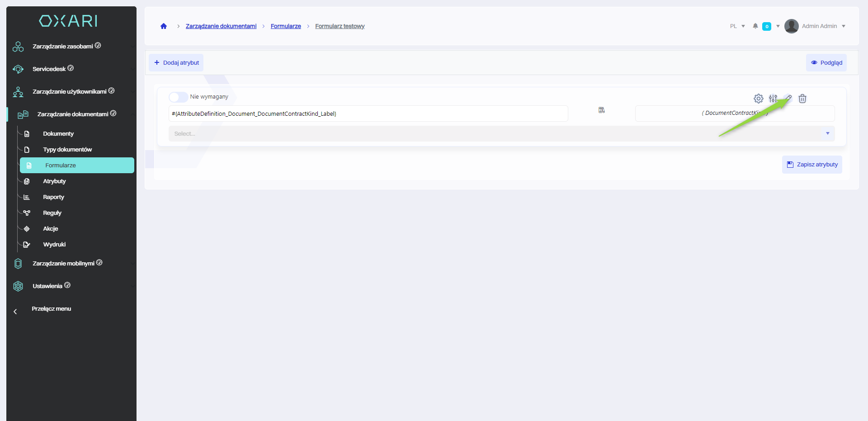Screen dimensions: 868x421
Task: Click the pencil edit icon on attribute
Action: 788,98
